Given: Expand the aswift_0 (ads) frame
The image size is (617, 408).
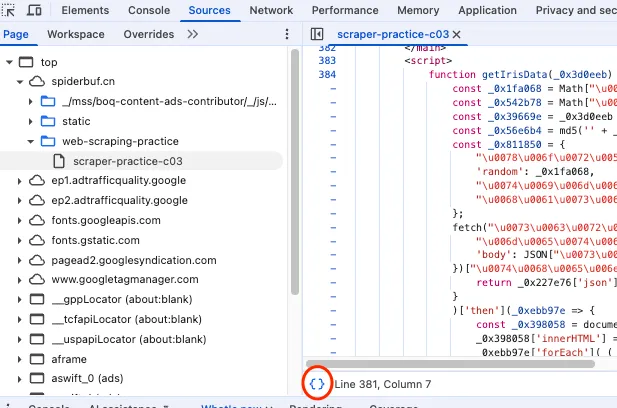Looking at the screenshot, I should point(19,379).
